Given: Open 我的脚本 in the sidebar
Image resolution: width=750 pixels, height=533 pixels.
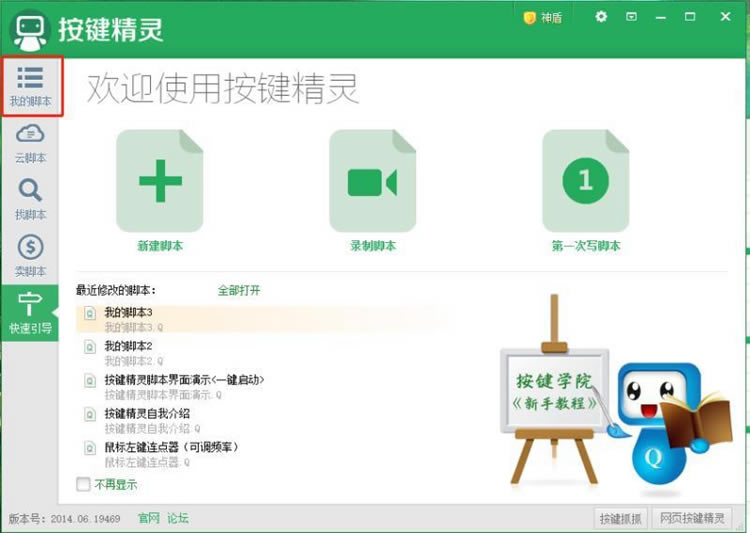Looking at the screenshot, I should [x=30, y=85].
